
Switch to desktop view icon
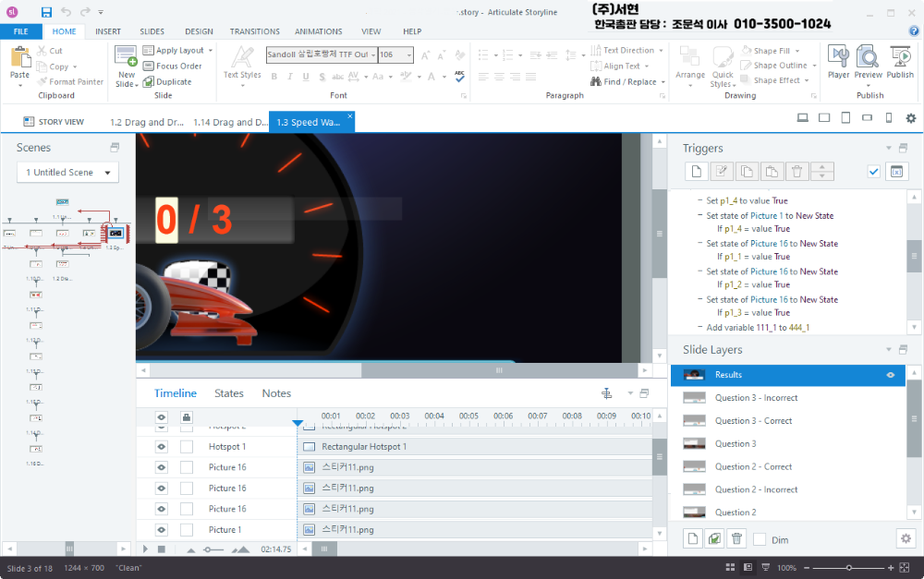803,118
